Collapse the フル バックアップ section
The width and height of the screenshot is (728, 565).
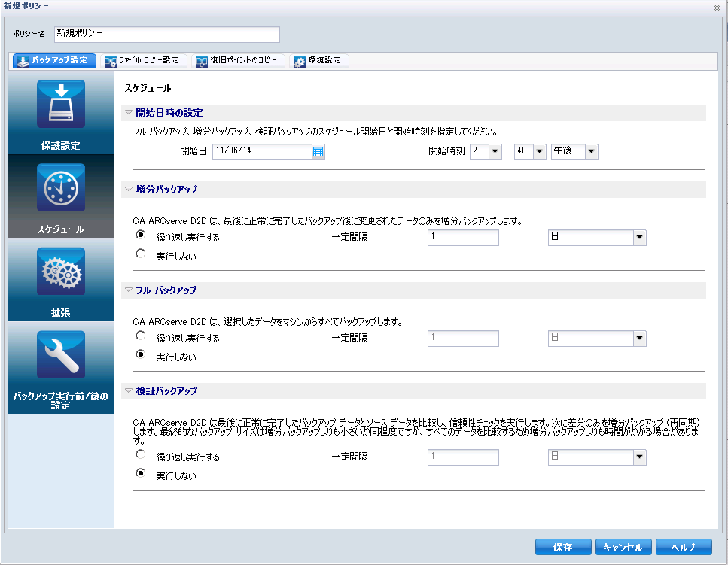129,290
